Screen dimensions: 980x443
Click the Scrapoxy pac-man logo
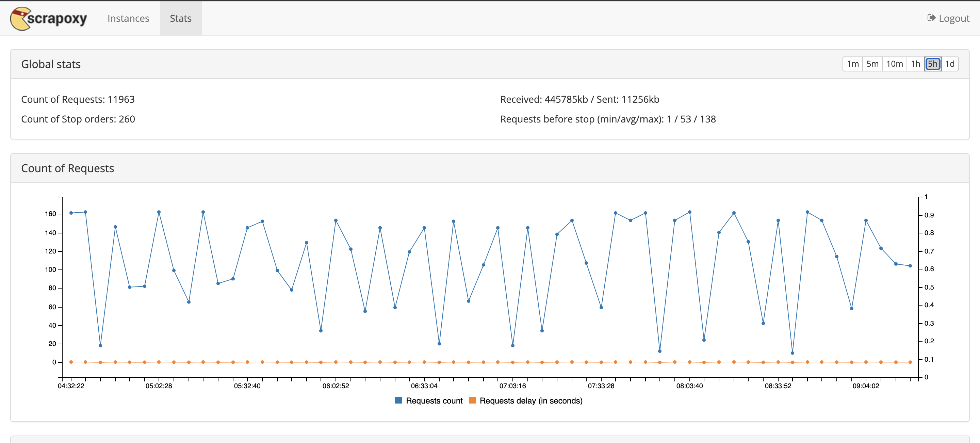(x=20, y=18)
